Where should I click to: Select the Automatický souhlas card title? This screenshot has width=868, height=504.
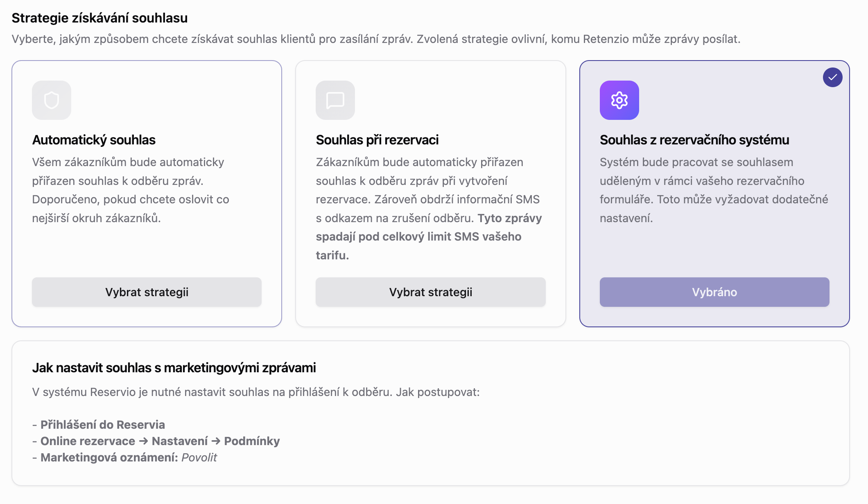pos(94,140)
